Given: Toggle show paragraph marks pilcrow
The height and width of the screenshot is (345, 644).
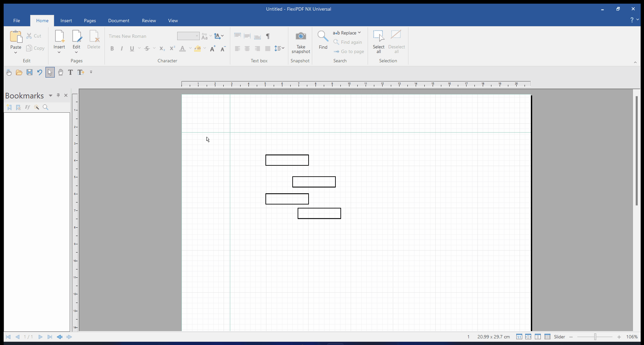Looking at the screenshot, I should pos(268,36).
